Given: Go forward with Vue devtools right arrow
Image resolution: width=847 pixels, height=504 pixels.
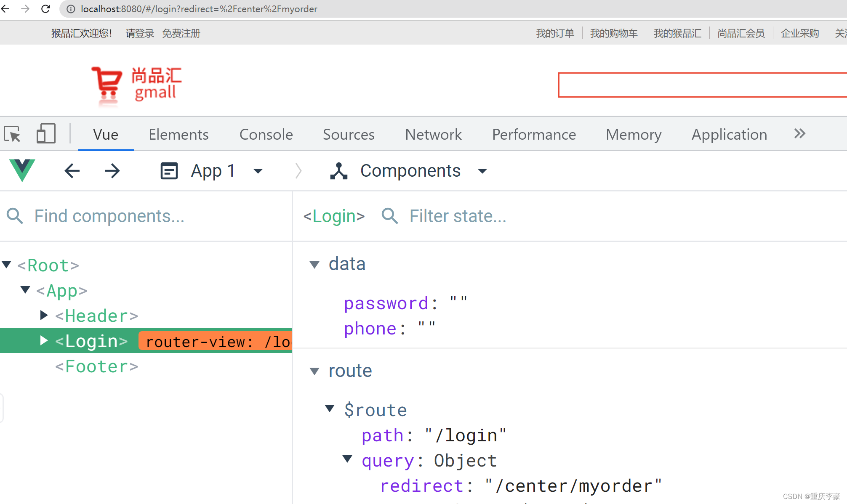Looking at the screenshot, I should pyautogui.click(x=112, y=171).
